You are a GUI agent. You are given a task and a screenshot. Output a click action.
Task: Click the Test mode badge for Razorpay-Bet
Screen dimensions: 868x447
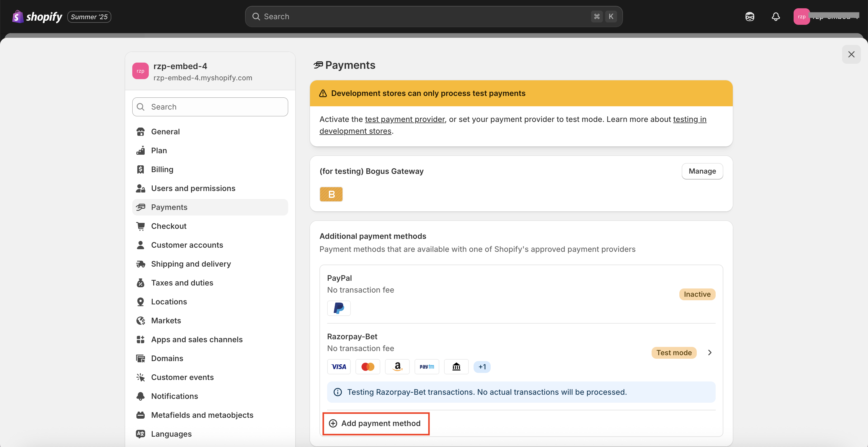point(674,352)
